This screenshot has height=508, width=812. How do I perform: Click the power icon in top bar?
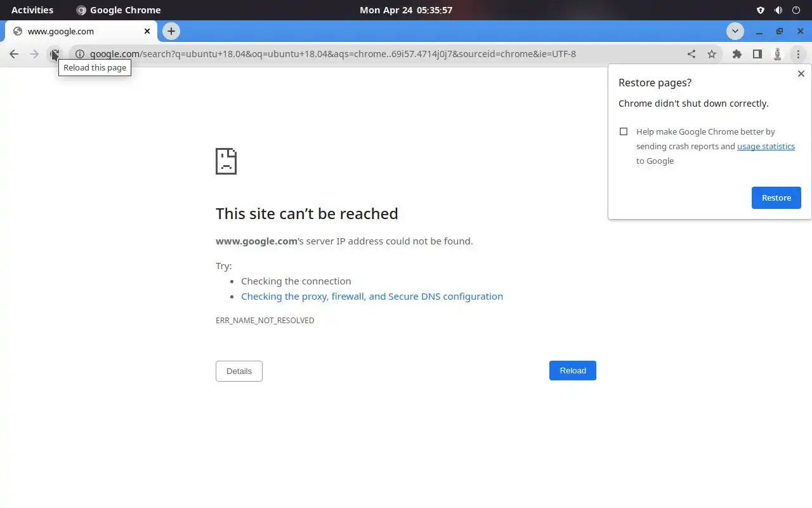point(796,10)
